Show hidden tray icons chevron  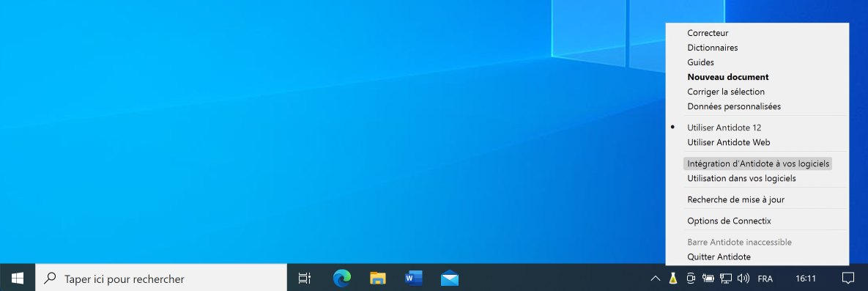pos(655,279)
